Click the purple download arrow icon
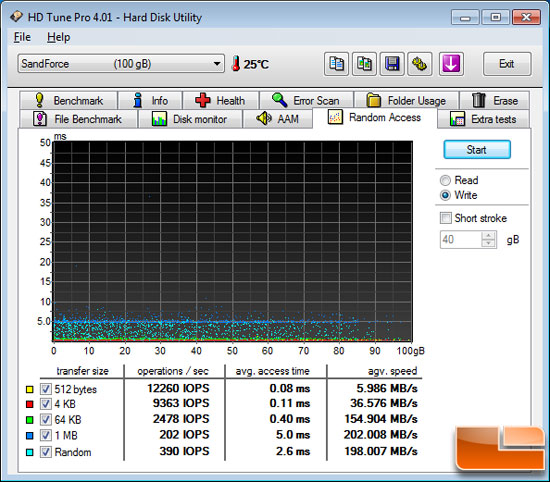 coord(451,64)
